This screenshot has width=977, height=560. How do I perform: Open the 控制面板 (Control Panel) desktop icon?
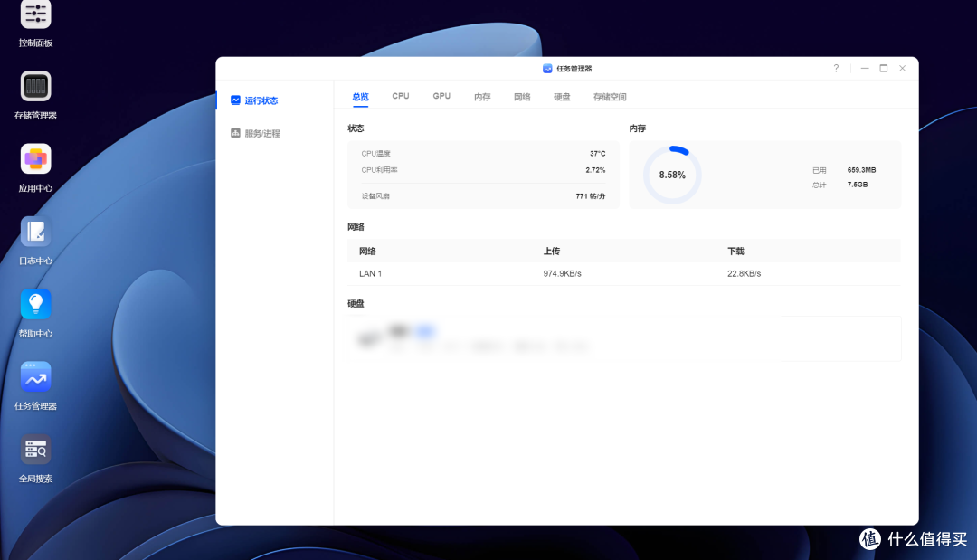pos(35,14)
